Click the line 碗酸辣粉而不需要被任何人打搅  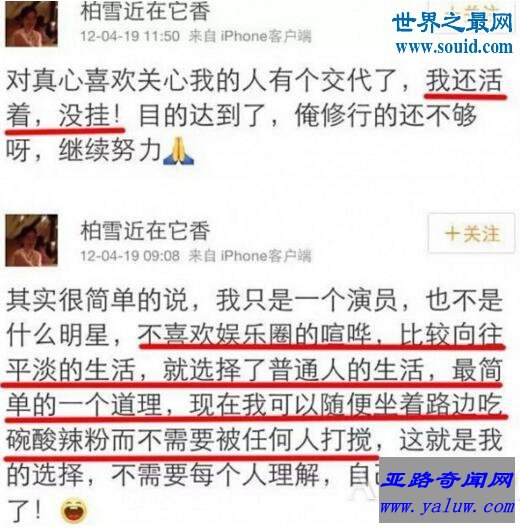pos(189,441)
